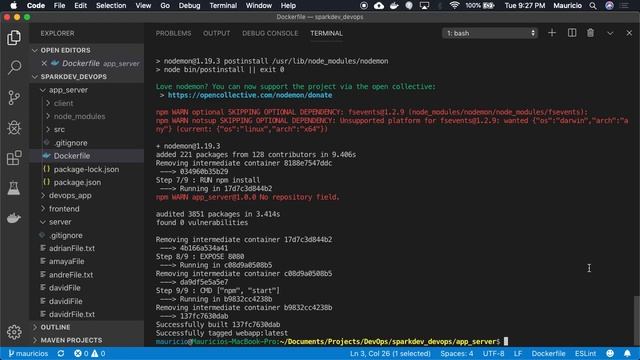This screenshot has width=640, height=360.
Task: Change end of line via LF
Action: point(518,353)
